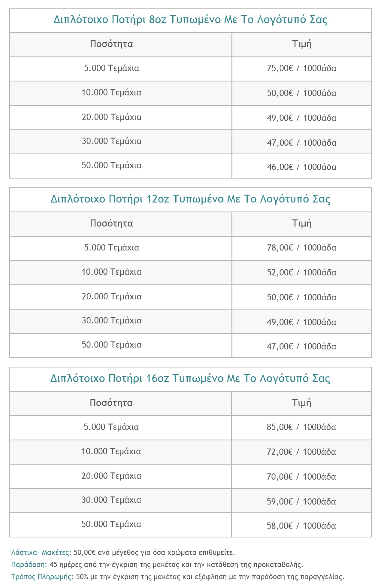Click the 8oz cup table title
The image size is (381, 588).
coord(190,20)
